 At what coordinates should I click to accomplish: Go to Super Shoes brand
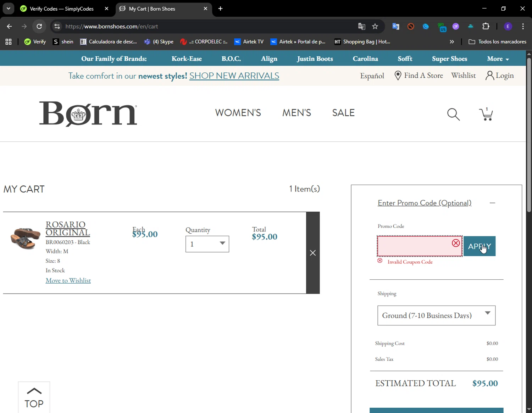point(449,59)
